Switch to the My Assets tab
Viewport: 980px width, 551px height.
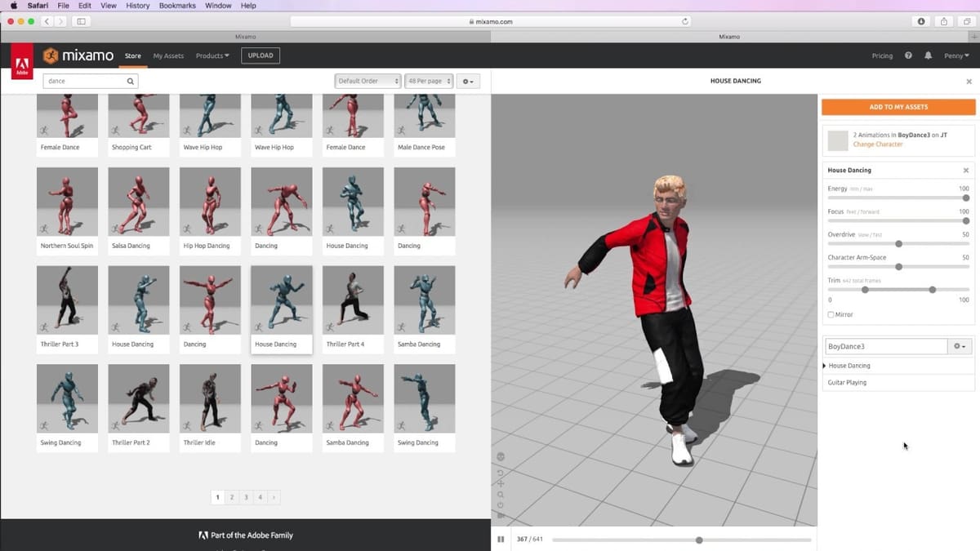click(168, 56)
